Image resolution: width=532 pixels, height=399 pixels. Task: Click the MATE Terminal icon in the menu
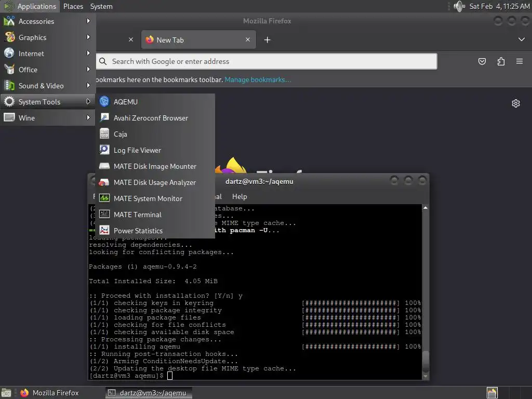[104, 215]
